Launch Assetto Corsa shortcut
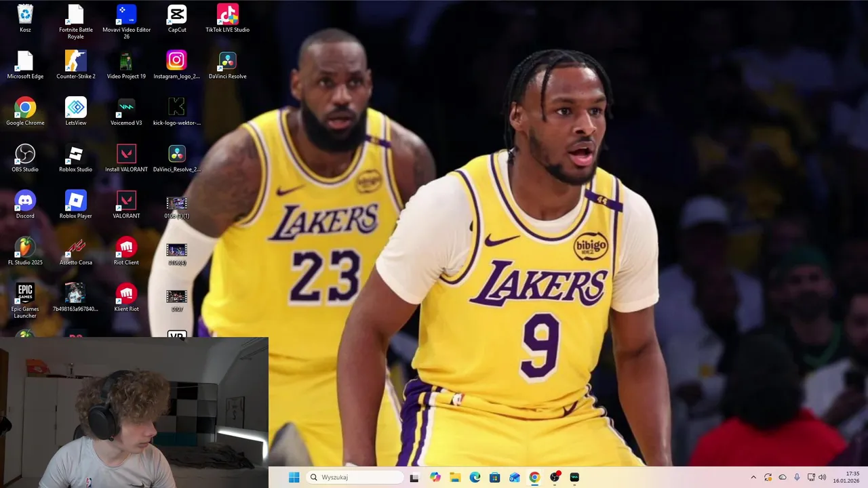Screen dimensions: 868x488 76,251
